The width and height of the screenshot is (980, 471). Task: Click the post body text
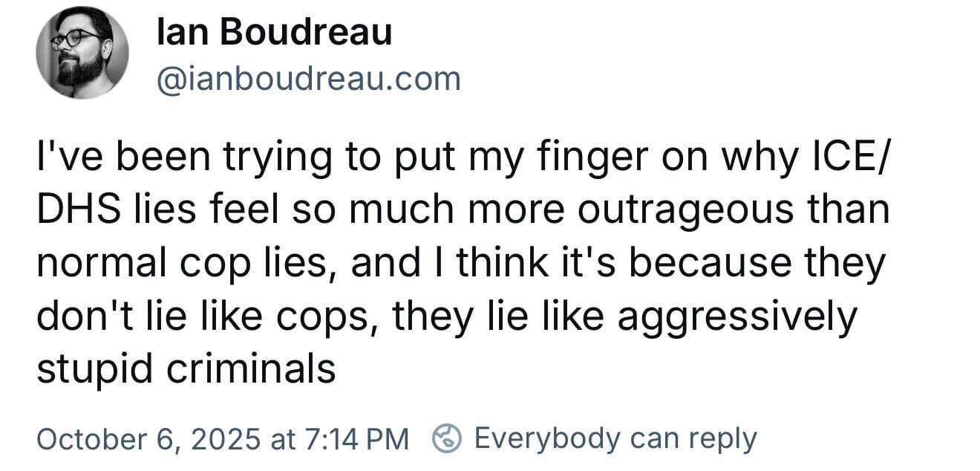(460, 262)
